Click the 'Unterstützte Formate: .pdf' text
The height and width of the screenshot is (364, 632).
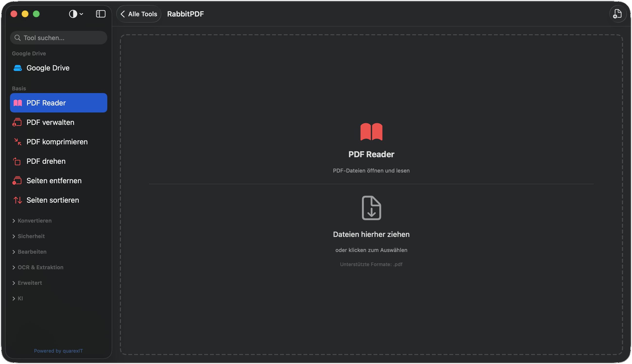(371, 264)
